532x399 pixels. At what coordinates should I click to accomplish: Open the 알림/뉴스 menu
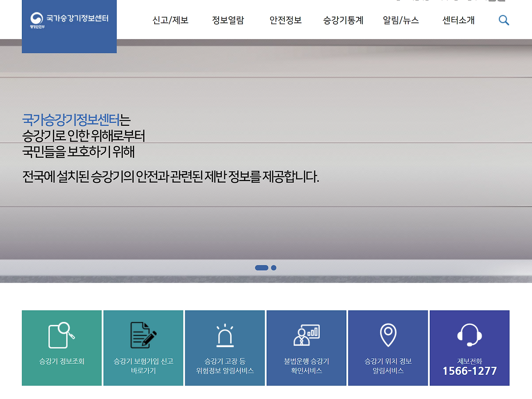[x=401, y=20]
